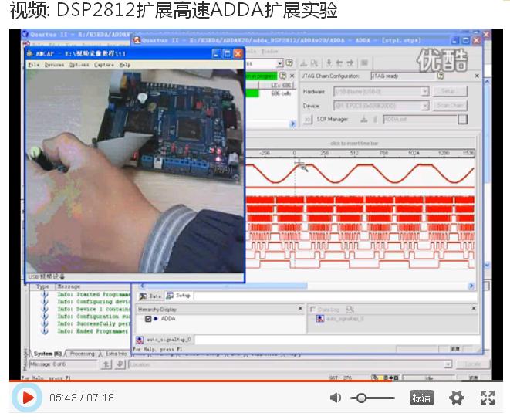Open the System (6) messages tab
This screenshot has height=420, width=510.
pos(47,354)
